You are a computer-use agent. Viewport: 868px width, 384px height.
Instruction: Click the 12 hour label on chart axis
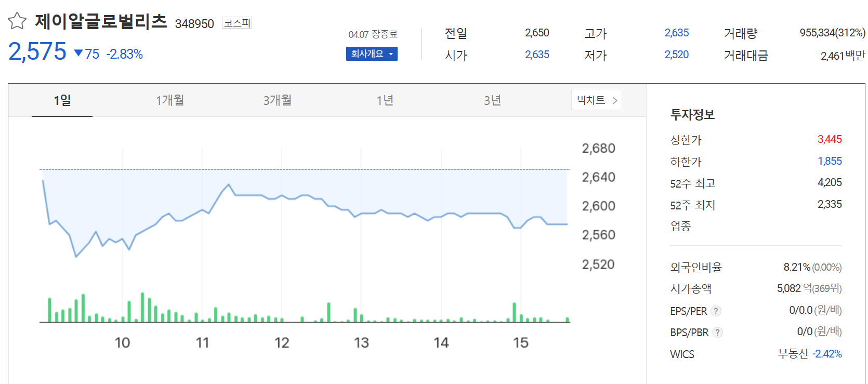pyautogui.click(x=282, y=343)
